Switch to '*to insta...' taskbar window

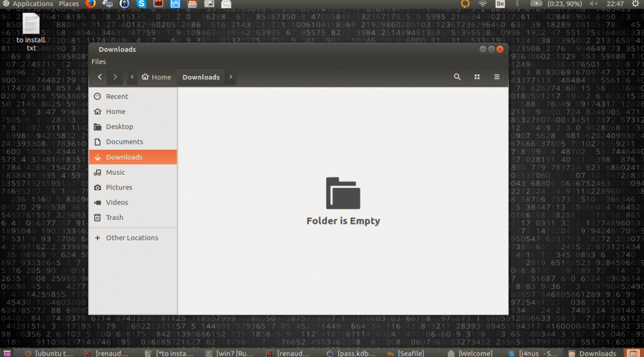(169, 353)
